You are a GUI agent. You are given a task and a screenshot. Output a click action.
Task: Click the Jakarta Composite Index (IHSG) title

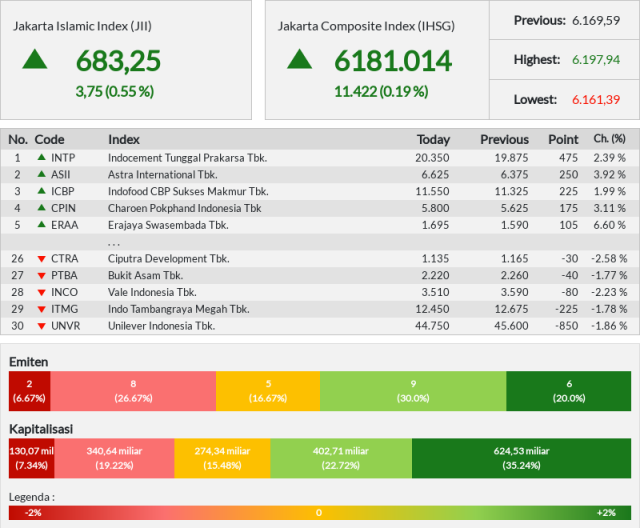(x=366, y=26)
